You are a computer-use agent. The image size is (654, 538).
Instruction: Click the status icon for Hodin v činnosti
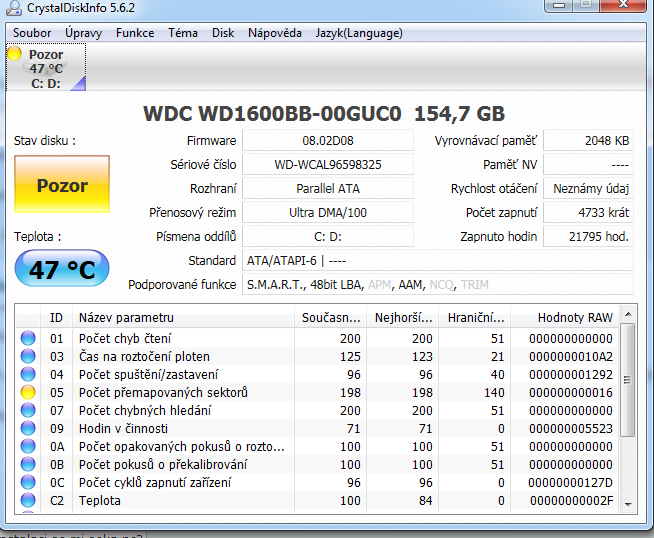(x=28, y=428)
